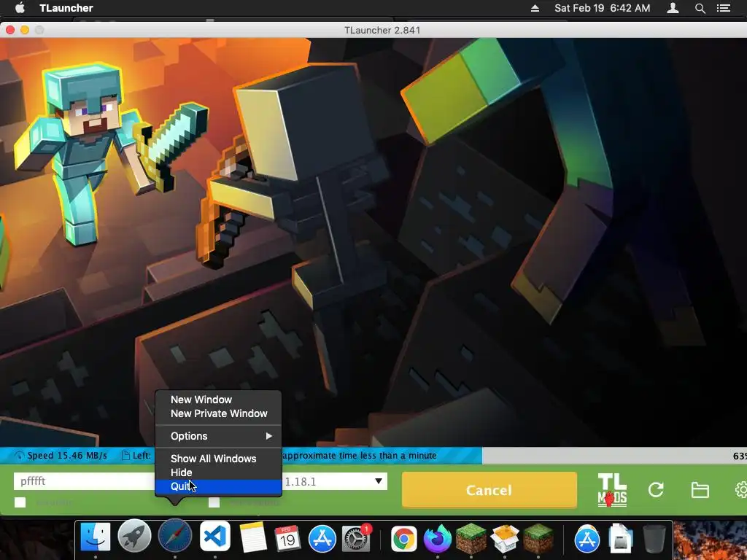Screen dimensions: 747x560
Task: Click the Speed 15.46 MB/s status text
Action: tap(67, 456)
